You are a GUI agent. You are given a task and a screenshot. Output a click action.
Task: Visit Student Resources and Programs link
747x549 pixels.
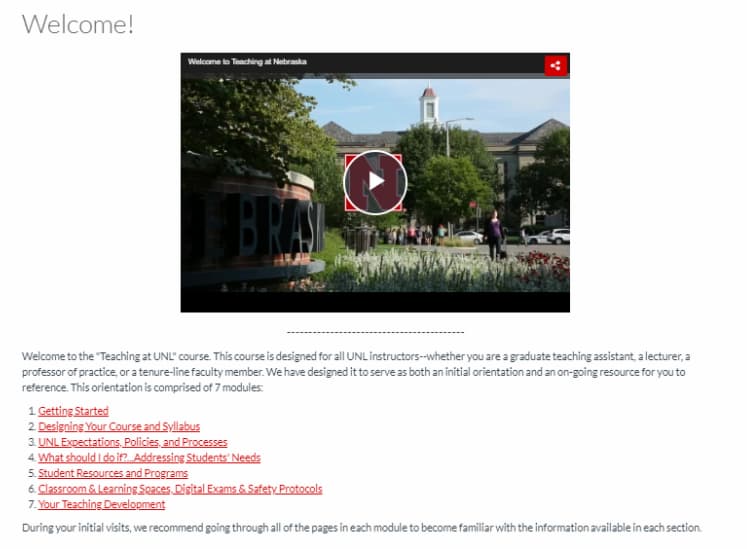(113, 473)
